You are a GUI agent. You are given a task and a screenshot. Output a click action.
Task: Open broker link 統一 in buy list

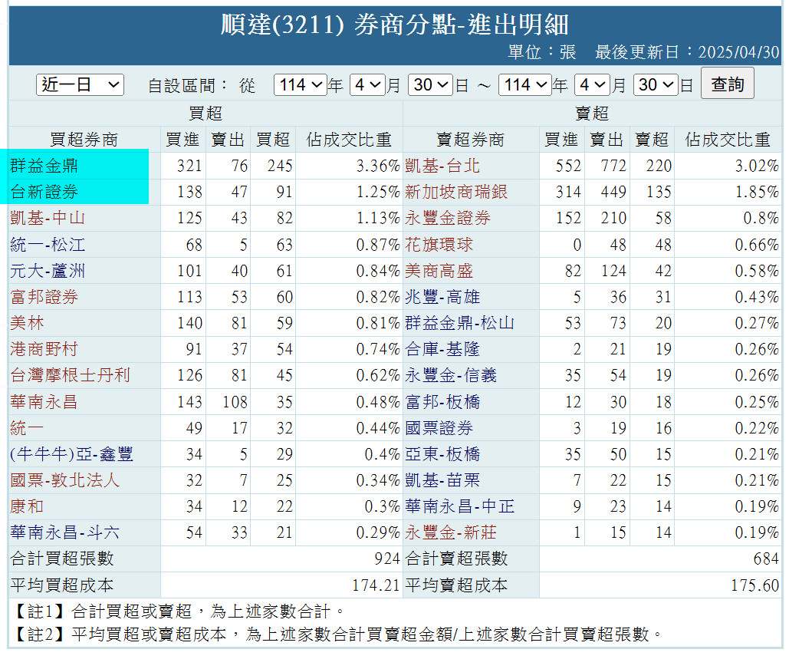(x=28, y=428)
